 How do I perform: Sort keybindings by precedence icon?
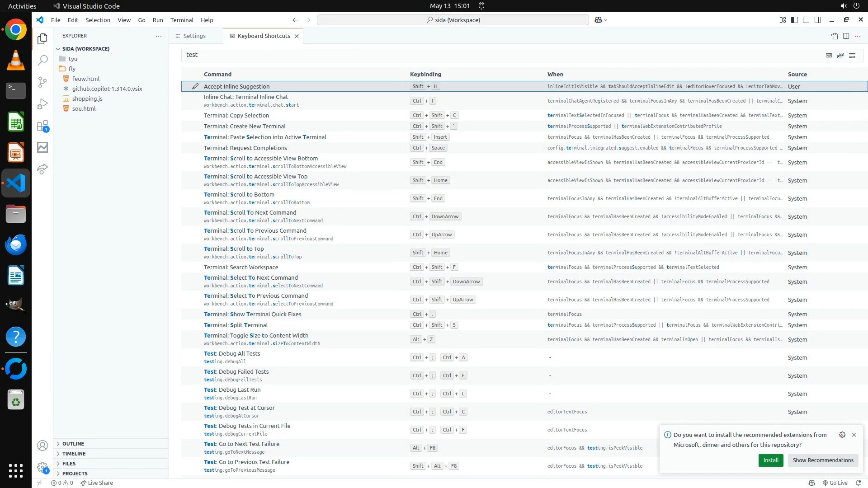pos(840,55)
